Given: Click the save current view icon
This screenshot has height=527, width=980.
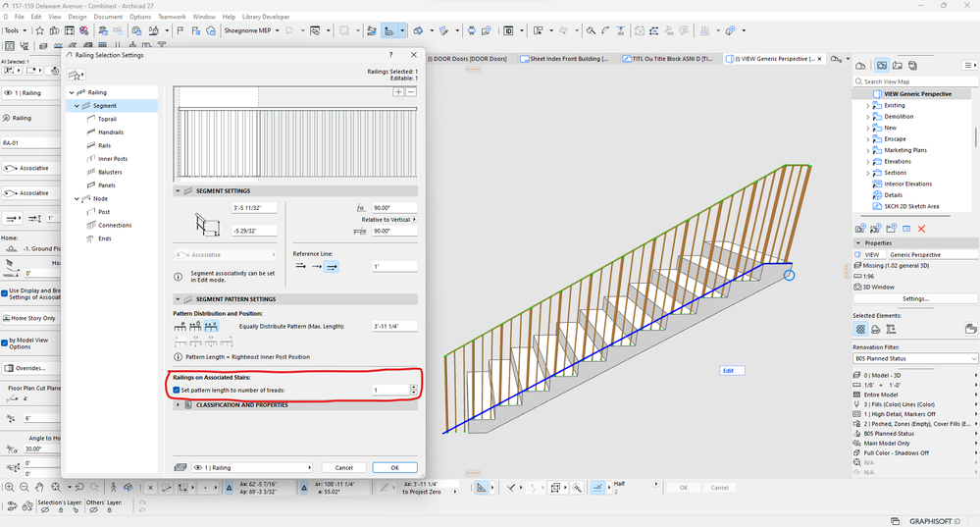Looking at the screenshot, I should coord(860,229).
